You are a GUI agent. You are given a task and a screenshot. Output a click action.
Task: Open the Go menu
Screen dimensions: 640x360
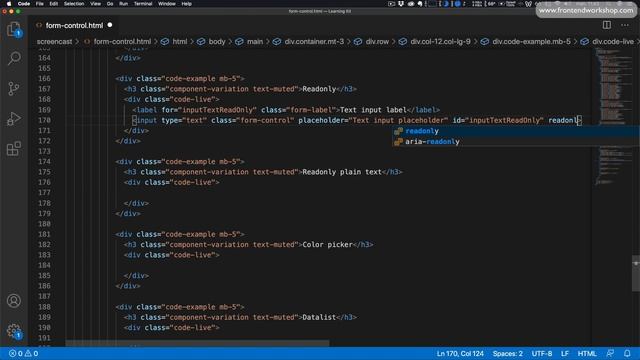pyautogui.click(x=110, y=4)
